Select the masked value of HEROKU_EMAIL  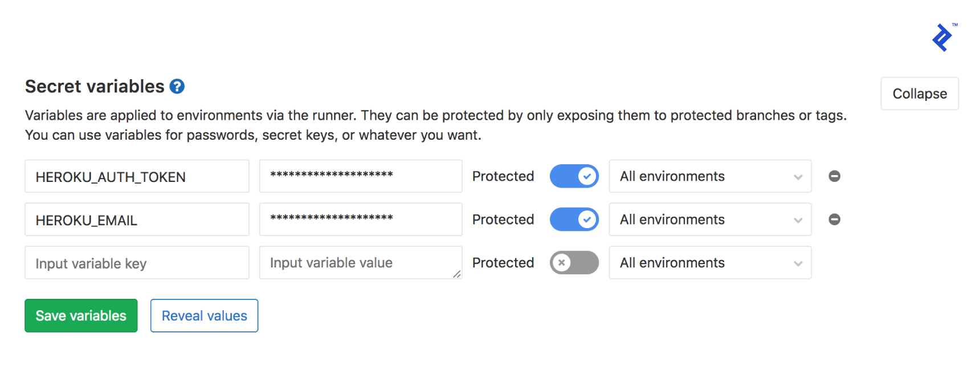coord(360,219)
